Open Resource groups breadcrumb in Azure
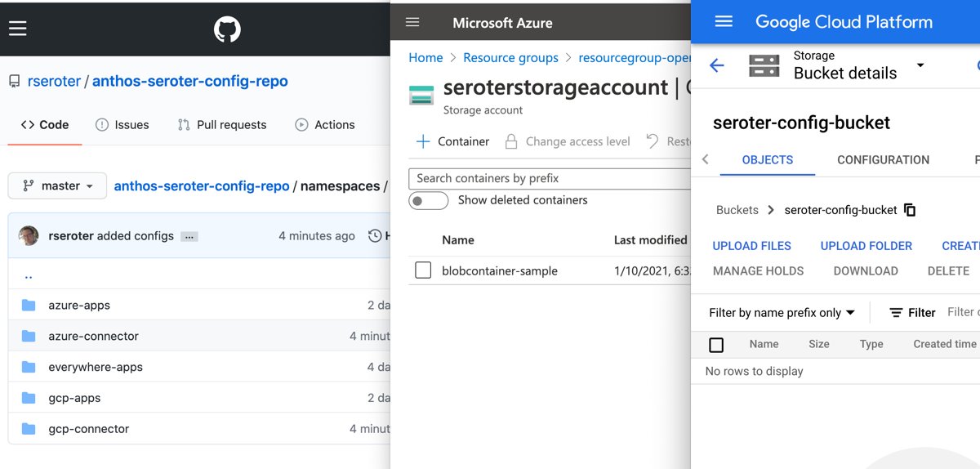 pos(510,58)
